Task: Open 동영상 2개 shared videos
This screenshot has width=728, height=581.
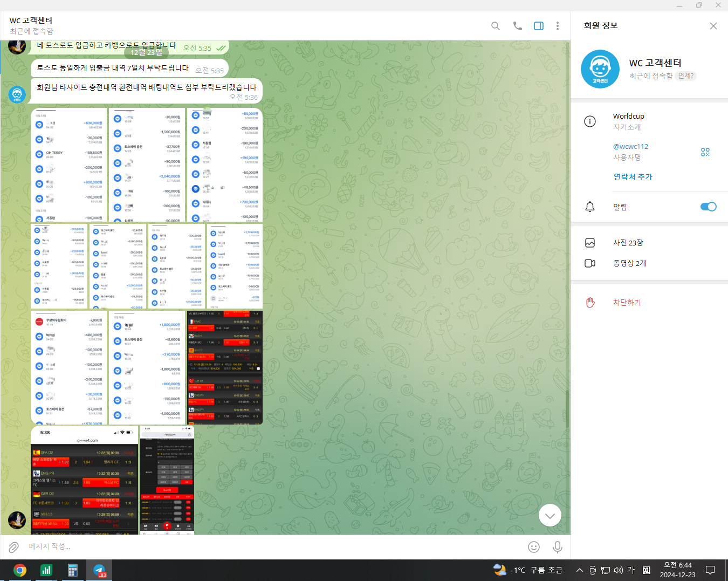Action: tap(629, 263)
